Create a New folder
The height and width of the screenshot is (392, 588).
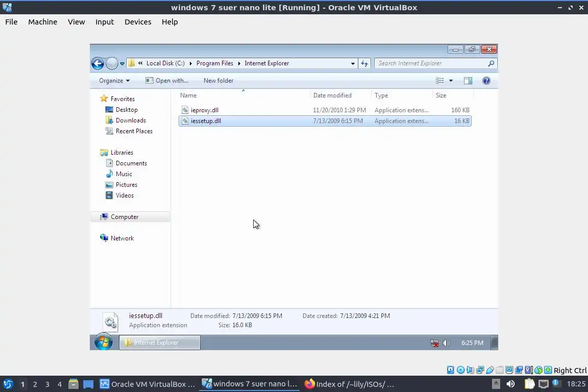click(x=218, y=81)
